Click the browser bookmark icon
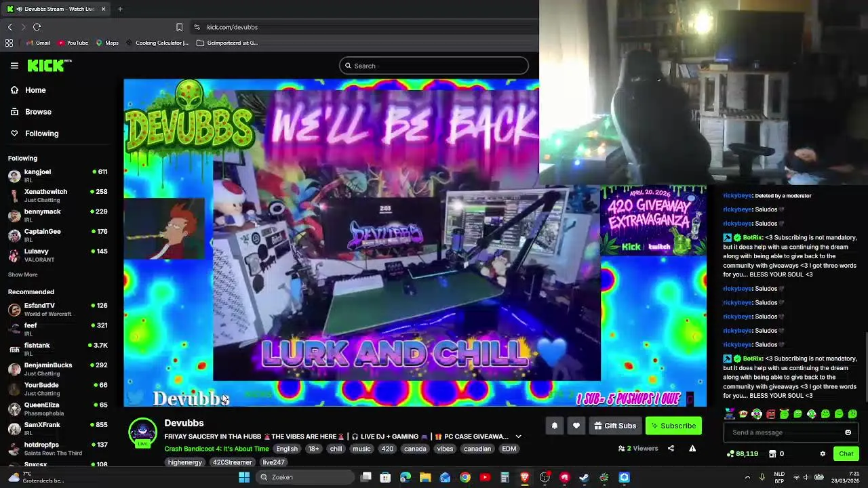 coord(179,27)
